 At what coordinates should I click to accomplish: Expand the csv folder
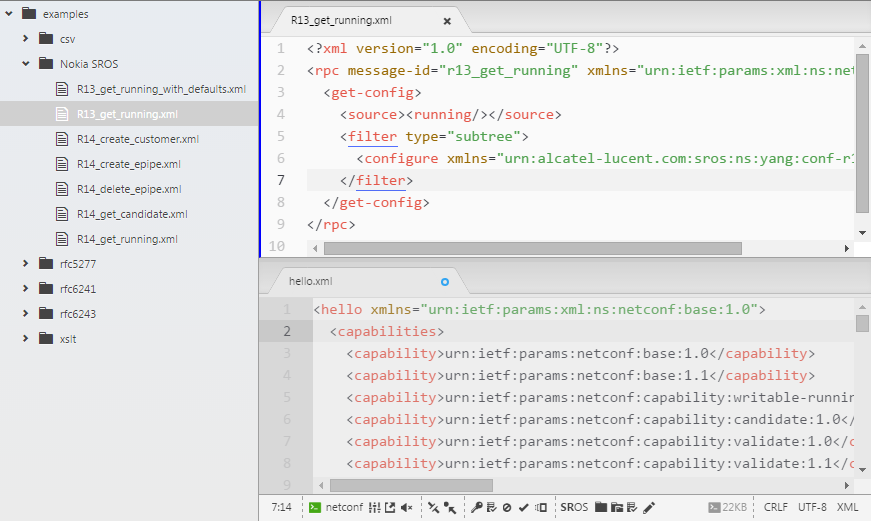point(26,38)
